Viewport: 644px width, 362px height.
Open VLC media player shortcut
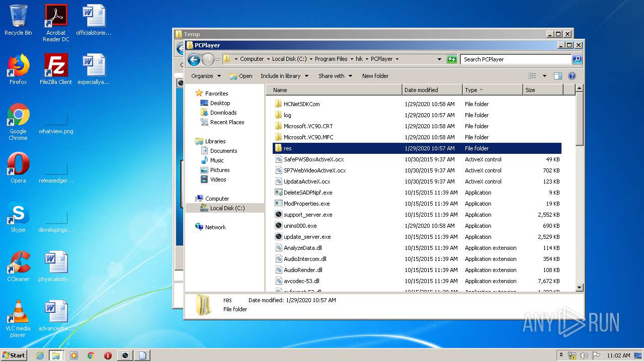pos(18,319)
